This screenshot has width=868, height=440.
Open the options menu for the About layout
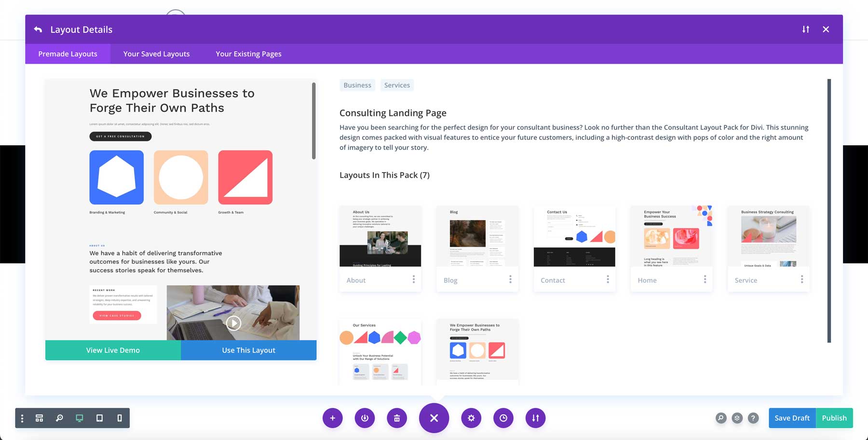414,280
